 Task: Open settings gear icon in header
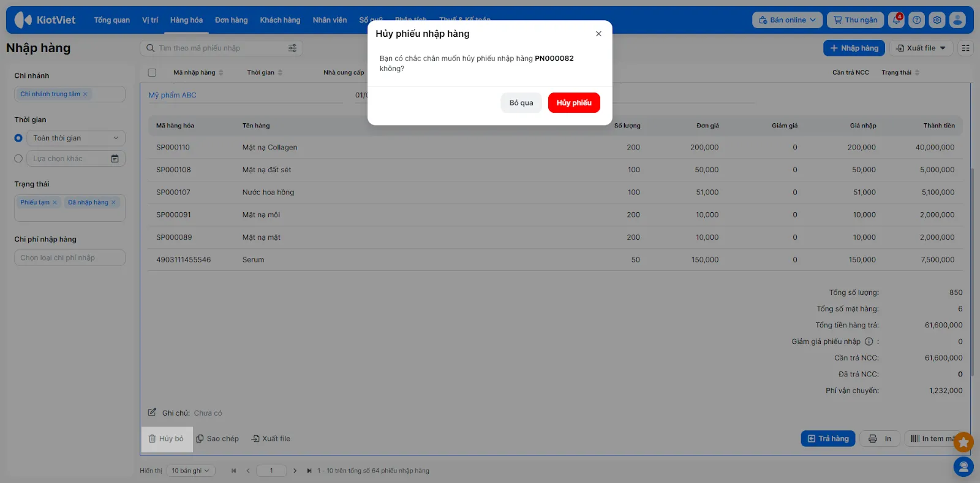coord(937,20)
